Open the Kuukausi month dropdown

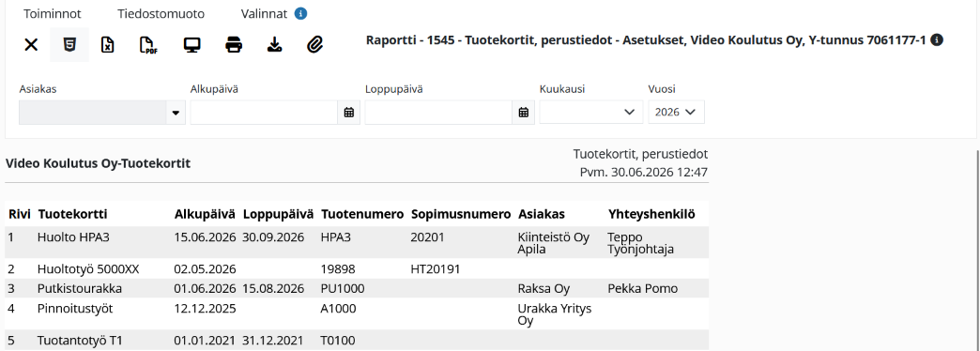(x=591, y=113)
